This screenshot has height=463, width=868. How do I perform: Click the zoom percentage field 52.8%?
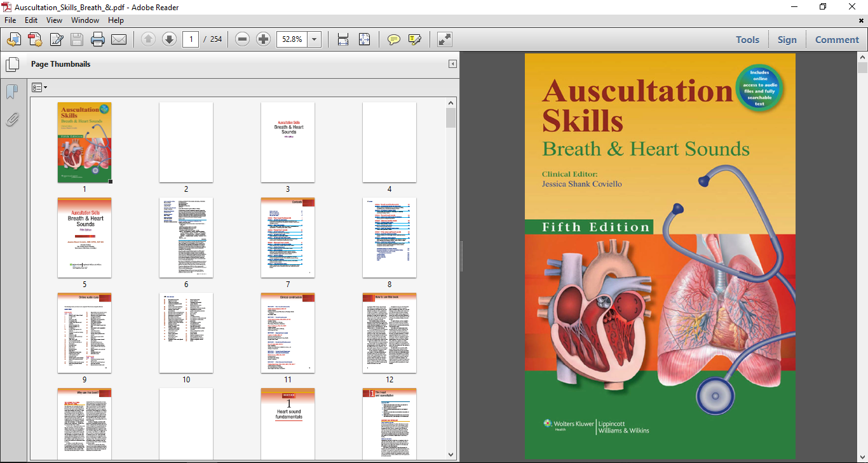click(x=292, y=39)
